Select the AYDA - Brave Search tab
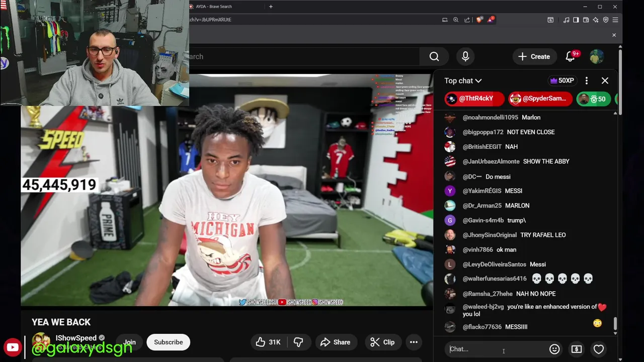Image resolution: width=644 pixels, height=362 pixels. pyautogui.click(x=225, y=7)
